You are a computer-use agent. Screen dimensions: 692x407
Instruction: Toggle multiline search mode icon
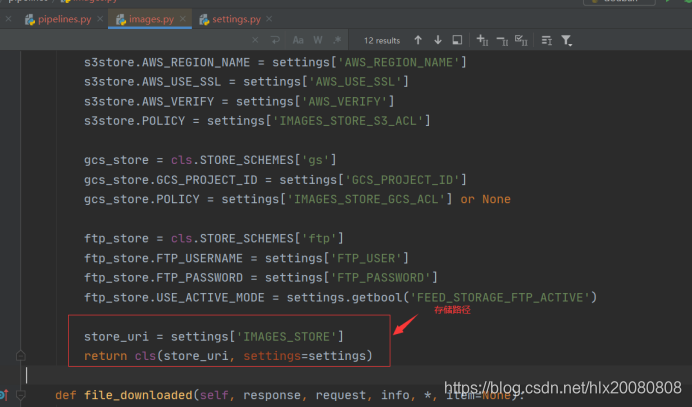pyautogui.click(x=546, y=41)
